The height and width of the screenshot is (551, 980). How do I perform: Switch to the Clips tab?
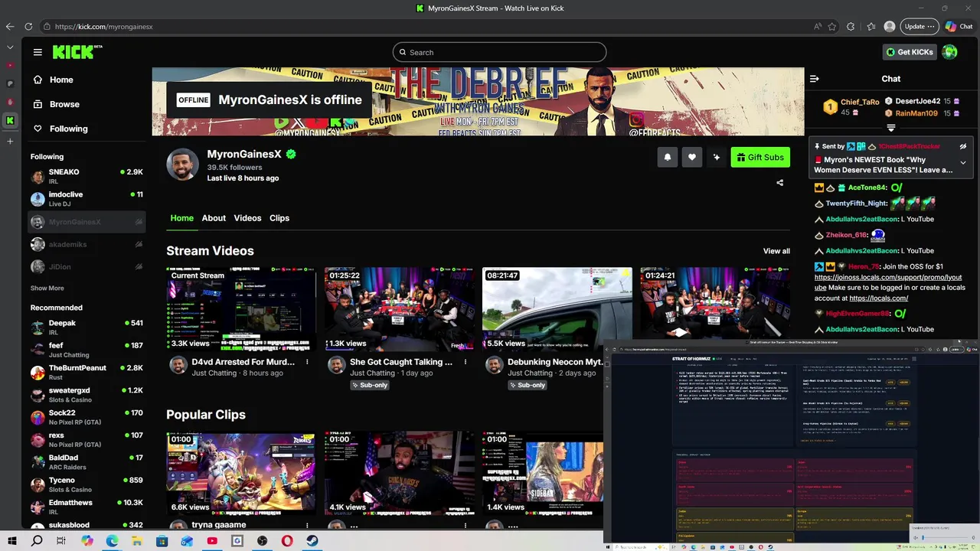coord(279,218)
